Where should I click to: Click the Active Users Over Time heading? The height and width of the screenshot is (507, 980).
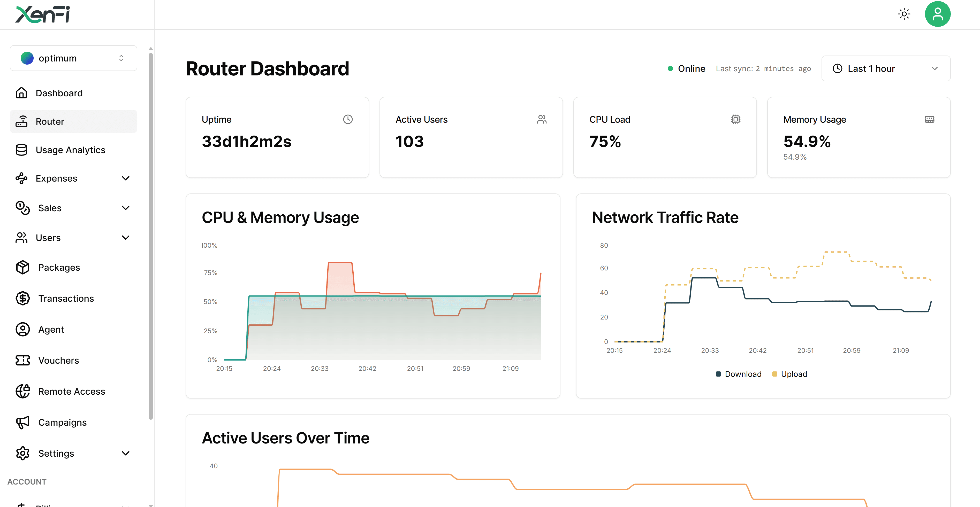[285, 438]
